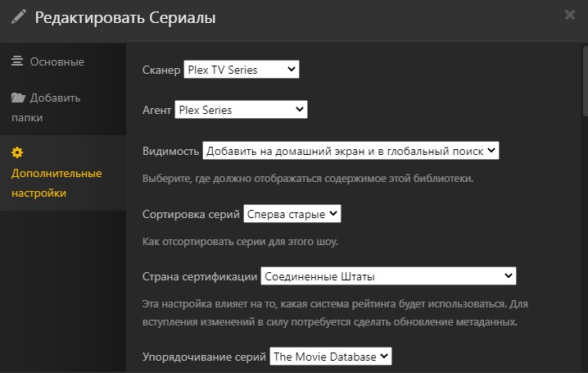
Task: Close the Редактировать Сериалы dialog
Action: click(x=569, y=15)
